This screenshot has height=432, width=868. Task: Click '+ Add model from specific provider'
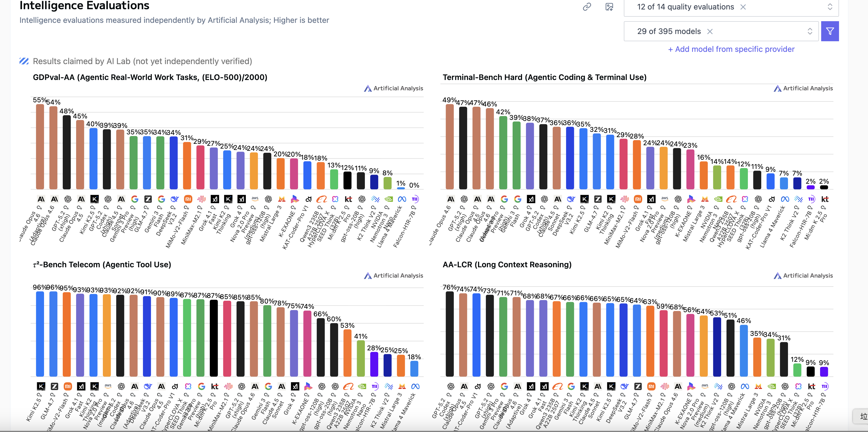pos(731,49)
